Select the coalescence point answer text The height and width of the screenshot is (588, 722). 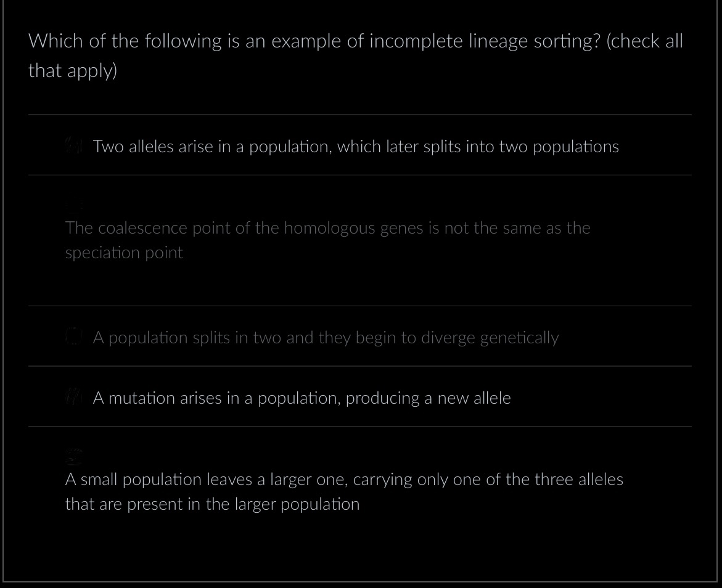328,240
